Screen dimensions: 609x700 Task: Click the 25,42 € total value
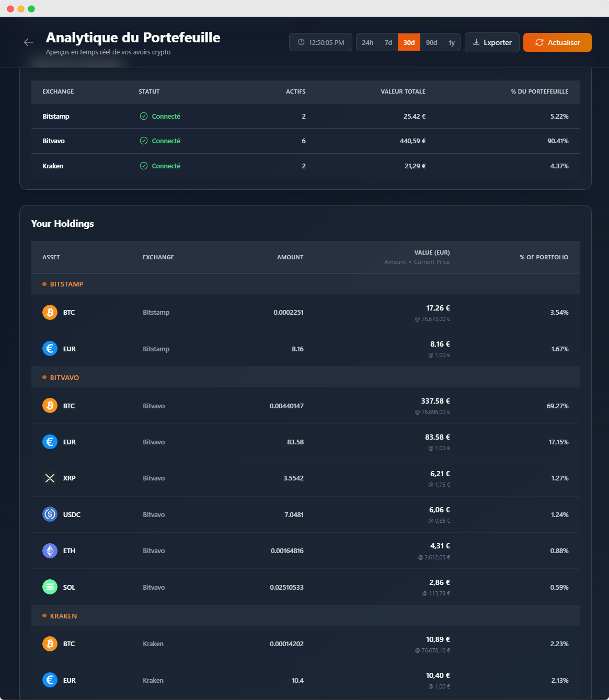[x=415, y=116]
